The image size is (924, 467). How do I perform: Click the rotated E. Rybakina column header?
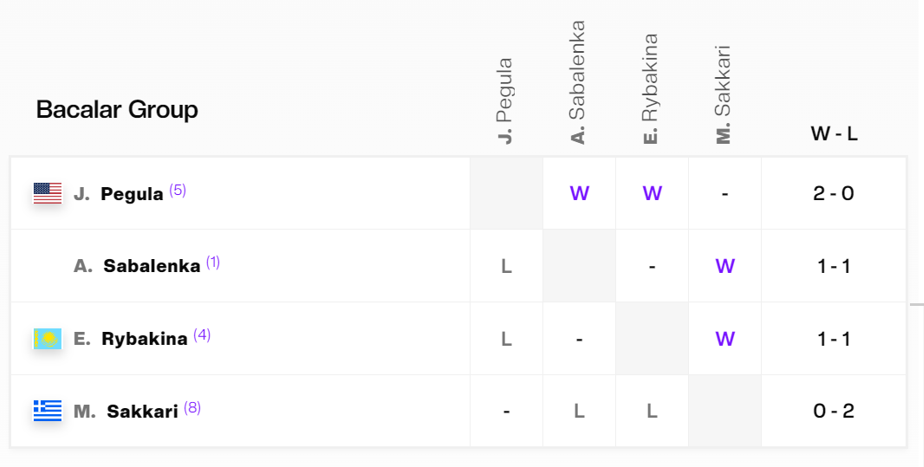point(650,88)
